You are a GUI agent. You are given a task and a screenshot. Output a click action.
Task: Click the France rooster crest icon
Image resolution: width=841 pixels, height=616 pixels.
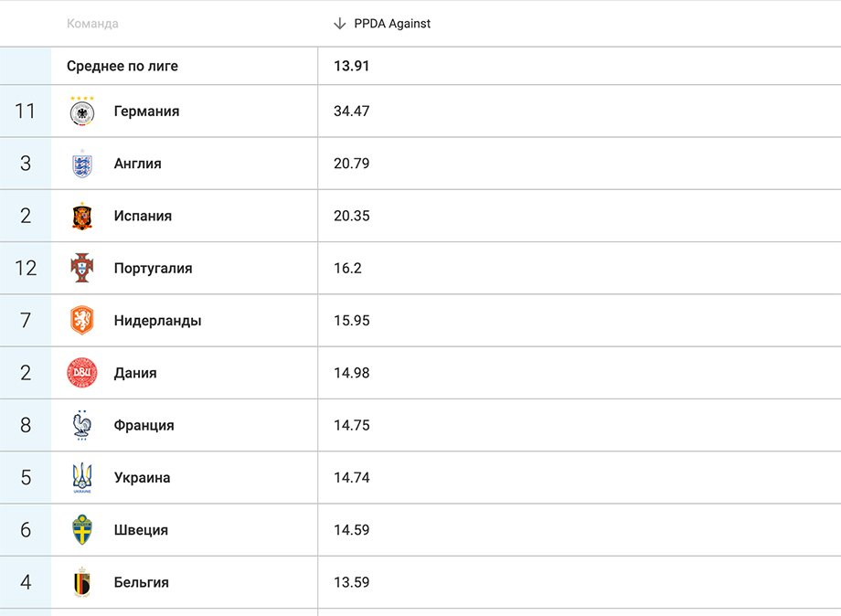pos(82,425)
